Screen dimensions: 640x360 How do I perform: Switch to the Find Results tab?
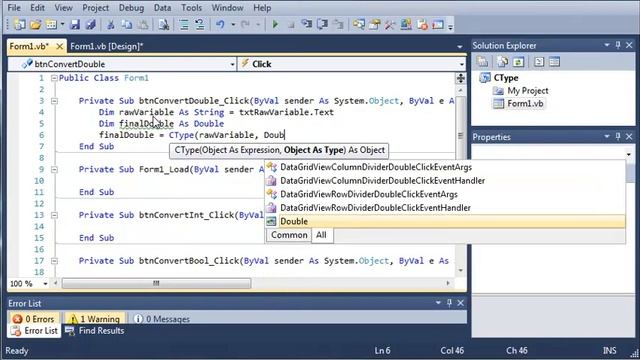click(95, 331)
